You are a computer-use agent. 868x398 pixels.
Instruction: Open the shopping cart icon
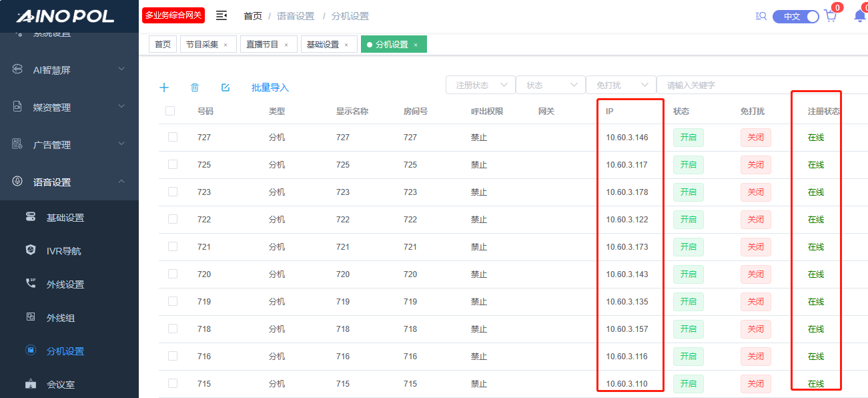pos(831,16)
